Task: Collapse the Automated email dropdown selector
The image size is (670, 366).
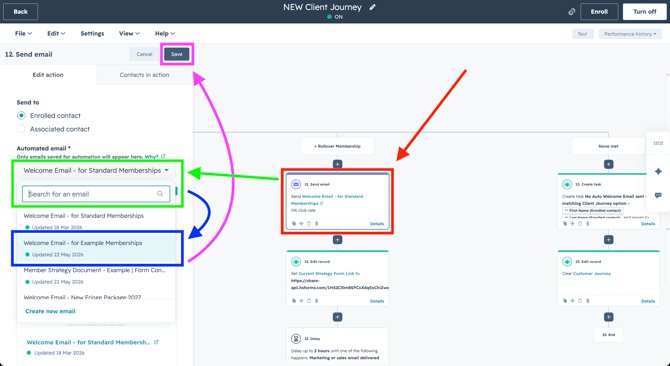Action: tap(96, 170)
